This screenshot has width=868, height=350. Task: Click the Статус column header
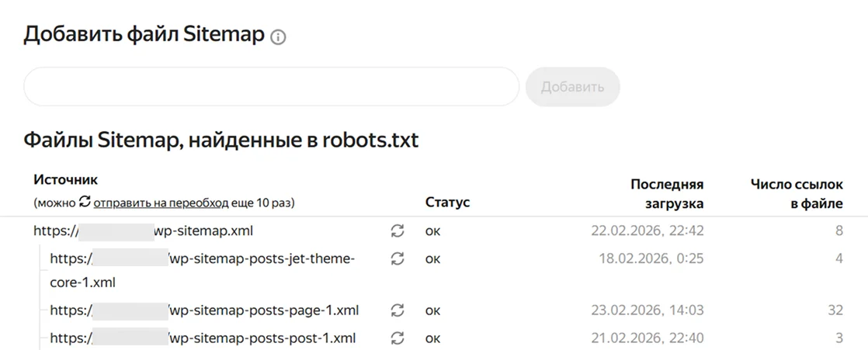448,203
